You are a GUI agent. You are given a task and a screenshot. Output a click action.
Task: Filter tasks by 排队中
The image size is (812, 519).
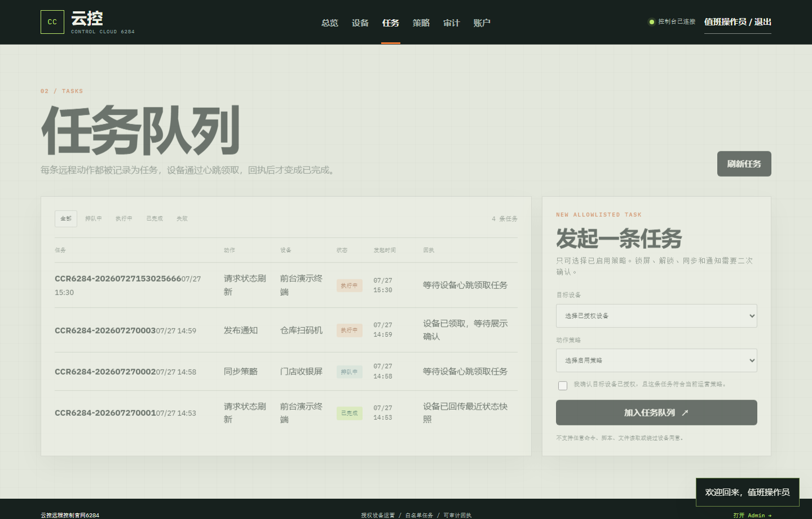pos(94,218)
